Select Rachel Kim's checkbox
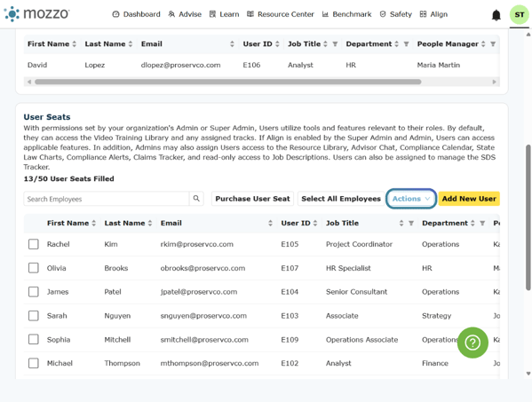The width and height of the screenshot is (532, 402). pyautogui.click(x=33, y=244)
